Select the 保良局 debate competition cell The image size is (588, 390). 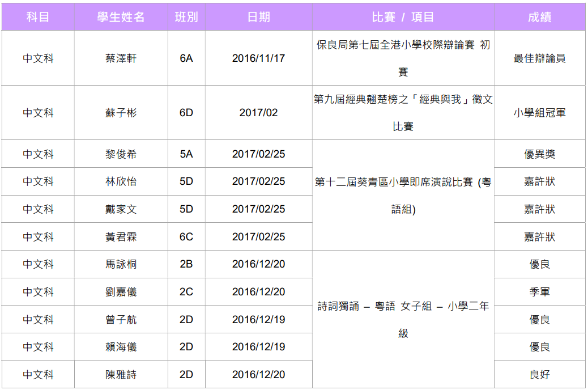(403, 58)
